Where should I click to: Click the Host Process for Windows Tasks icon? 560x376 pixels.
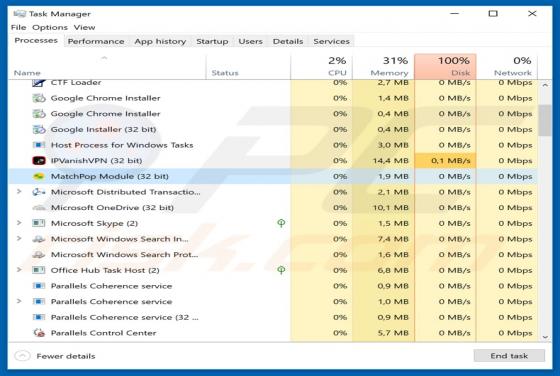39,145
